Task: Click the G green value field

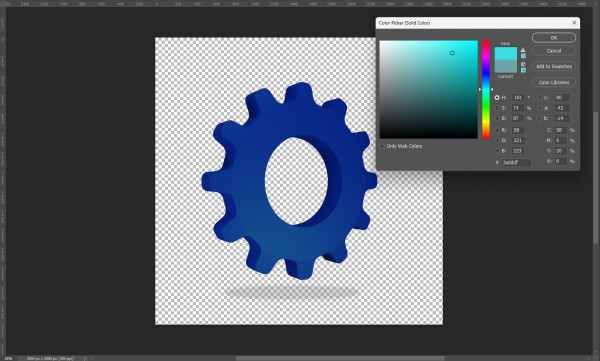Action: (x=518, y=140)
